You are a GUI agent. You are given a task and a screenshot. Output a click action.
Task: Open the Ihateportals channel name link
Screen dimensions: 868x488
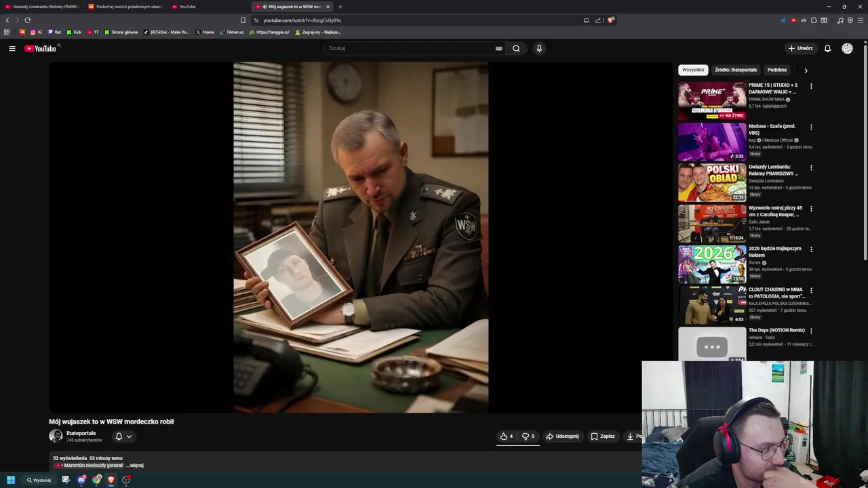tap(81, 433)
